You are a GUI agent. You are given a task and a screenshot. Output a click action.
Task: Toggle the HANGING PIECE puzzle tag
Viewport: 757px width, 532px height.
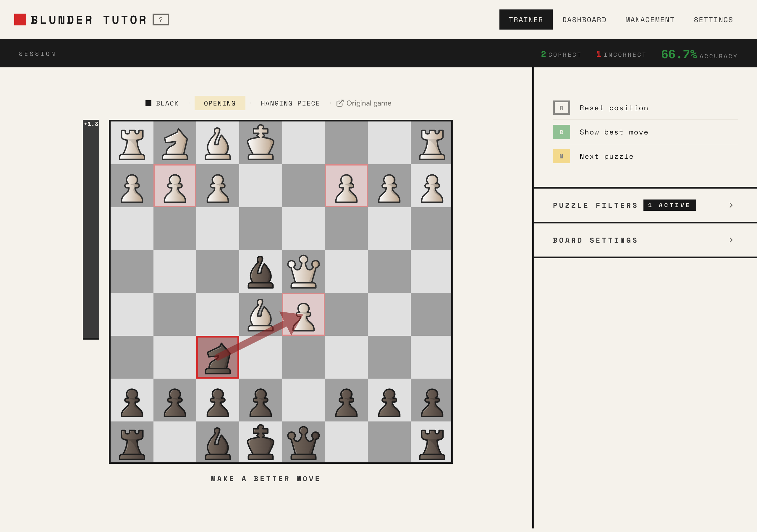290,103
